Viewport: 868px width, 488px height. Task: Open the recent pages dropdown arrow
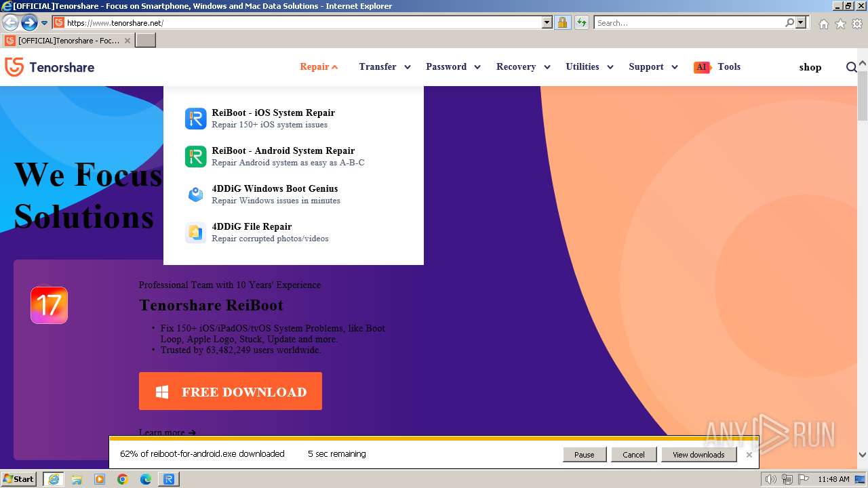pos(45,23)
